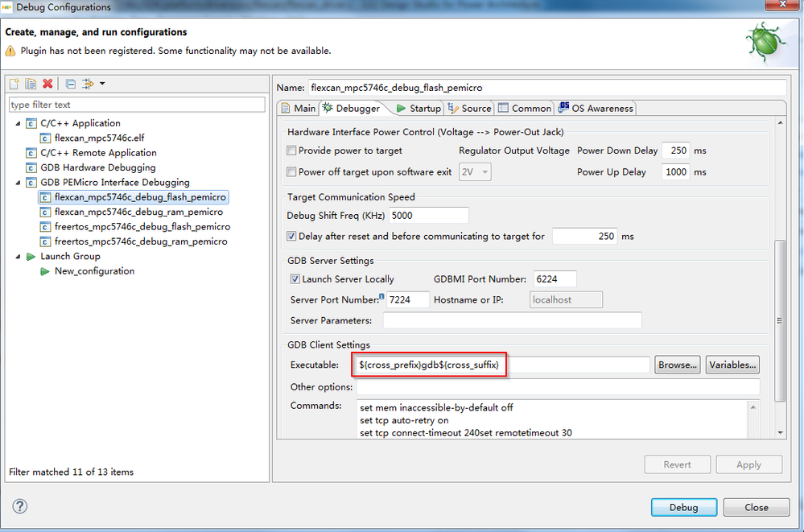Click the Power Up Delay field
This screenshot has width=804, height=532.
coord(676,172)
